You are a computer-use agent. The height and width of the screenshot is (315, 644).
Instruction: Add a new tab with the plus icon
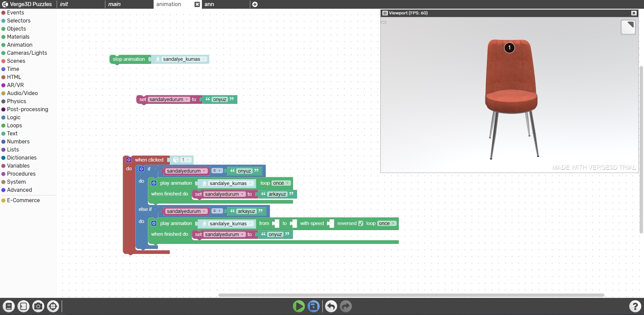(x=255, y=4)
